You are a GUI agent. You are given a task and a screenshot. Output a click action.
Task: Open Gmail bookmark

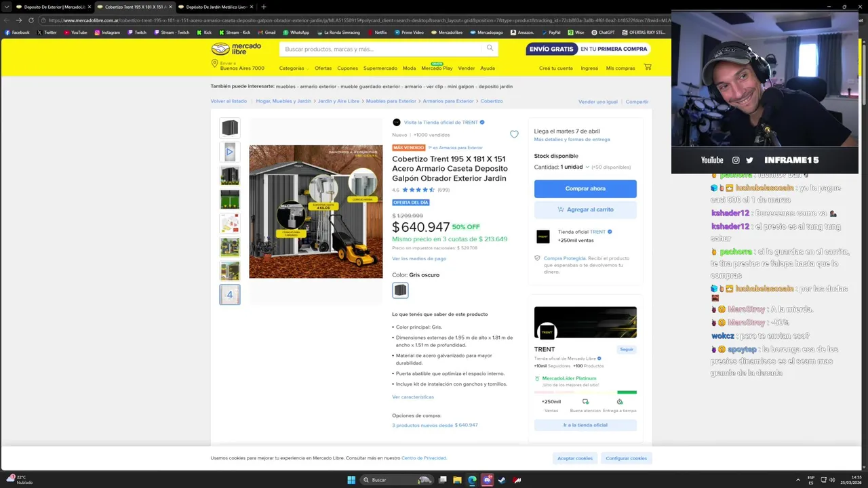coord(267,32)
